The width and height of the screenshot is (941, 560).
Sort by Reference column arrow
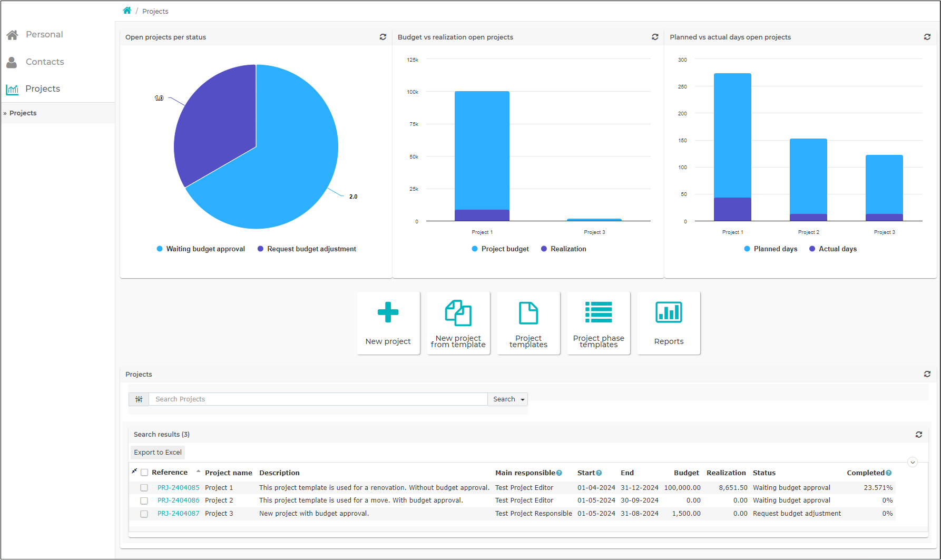point(198,471)
